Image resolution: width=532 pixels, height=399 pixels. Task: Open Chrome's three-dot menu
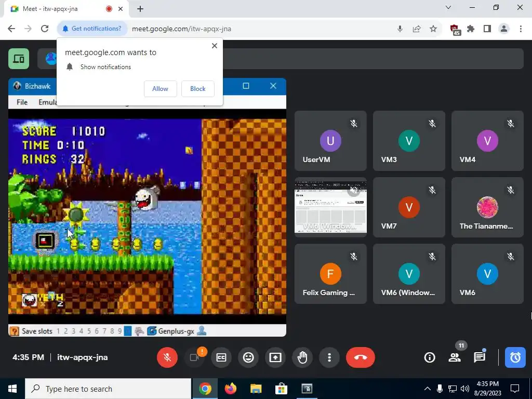[521, 29]
